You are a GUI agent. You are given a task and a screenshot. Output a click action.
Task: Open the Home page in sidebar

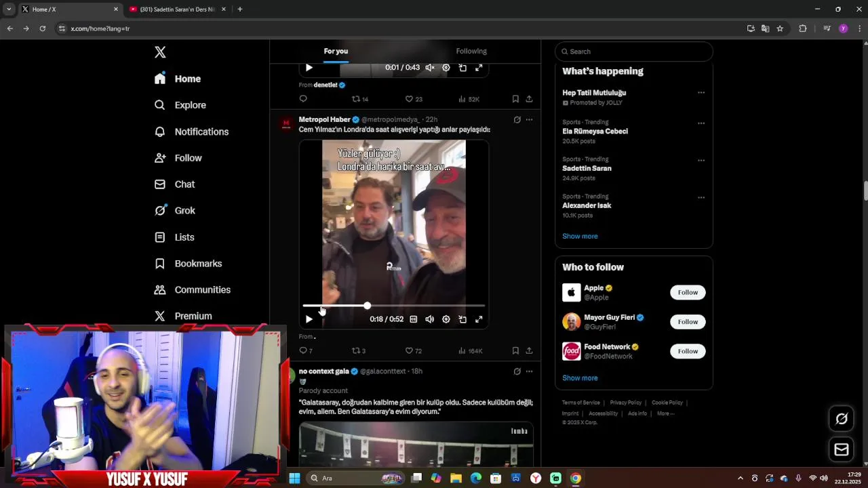coord(178,79)
